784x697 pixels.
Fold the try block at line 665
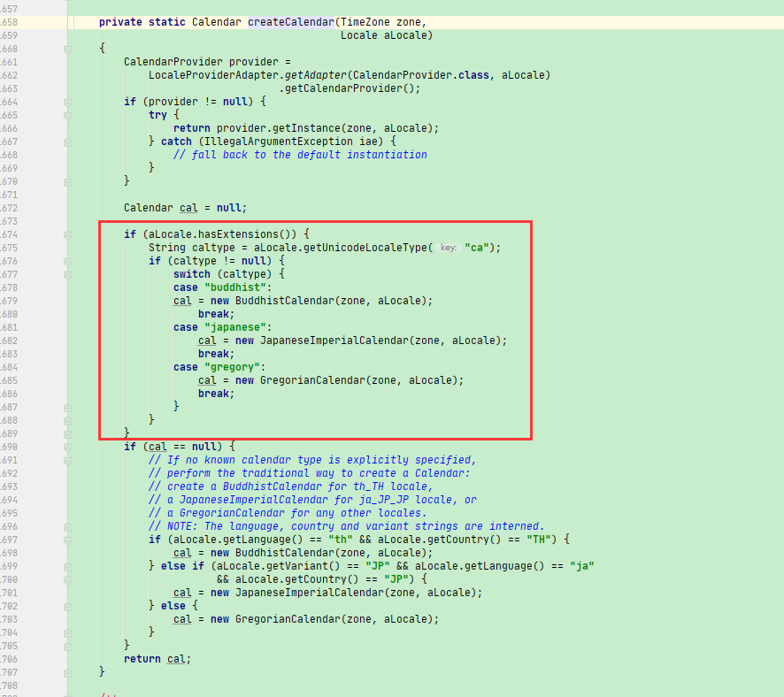point(68,115)
